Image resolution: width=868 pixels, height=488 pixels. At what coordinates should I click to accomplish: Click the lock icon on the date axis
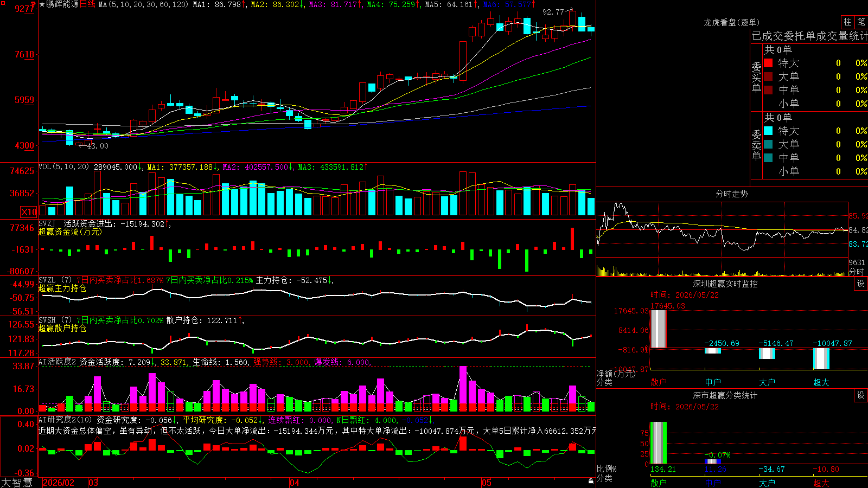tap(591, 481)
